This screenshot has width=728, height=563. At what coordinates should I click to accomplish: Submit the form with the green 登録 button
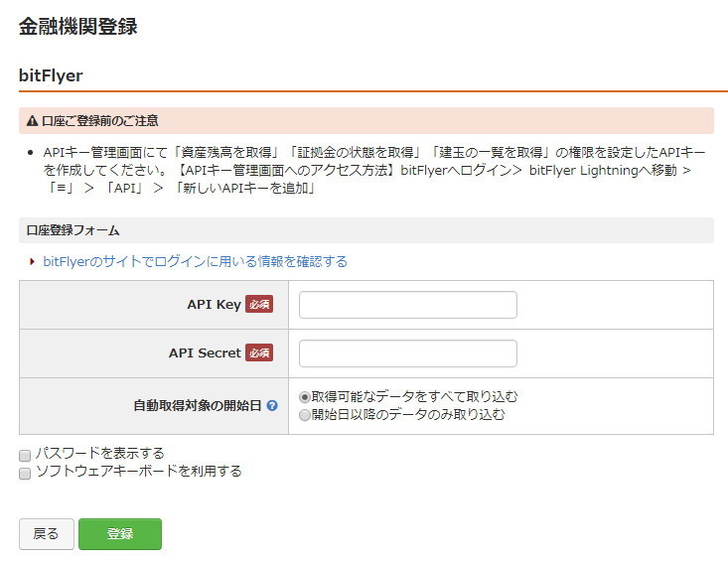(120, 534)
